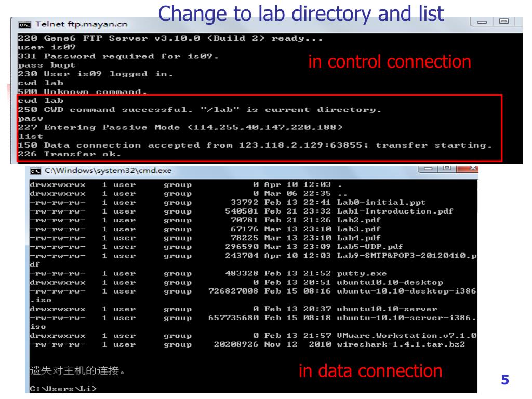
Task: Click the file size '483328'
Action: click(242, 273)
